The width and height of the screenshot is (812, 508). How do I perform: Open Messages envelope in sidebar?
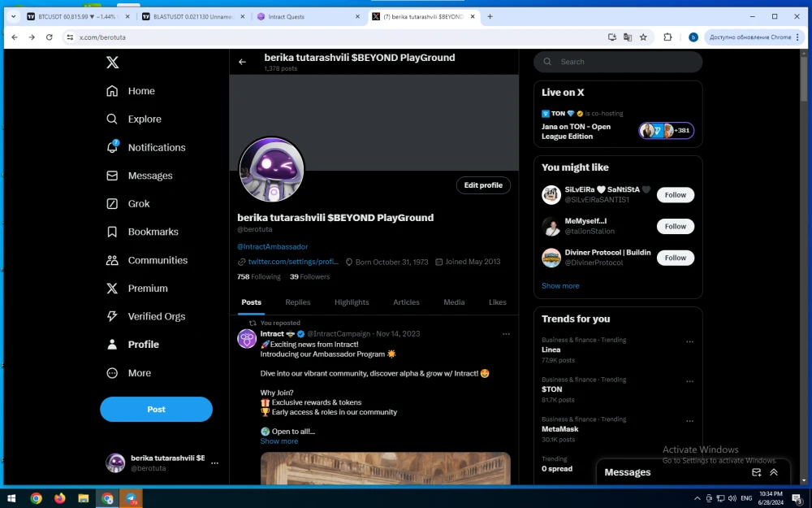[140, 176]
